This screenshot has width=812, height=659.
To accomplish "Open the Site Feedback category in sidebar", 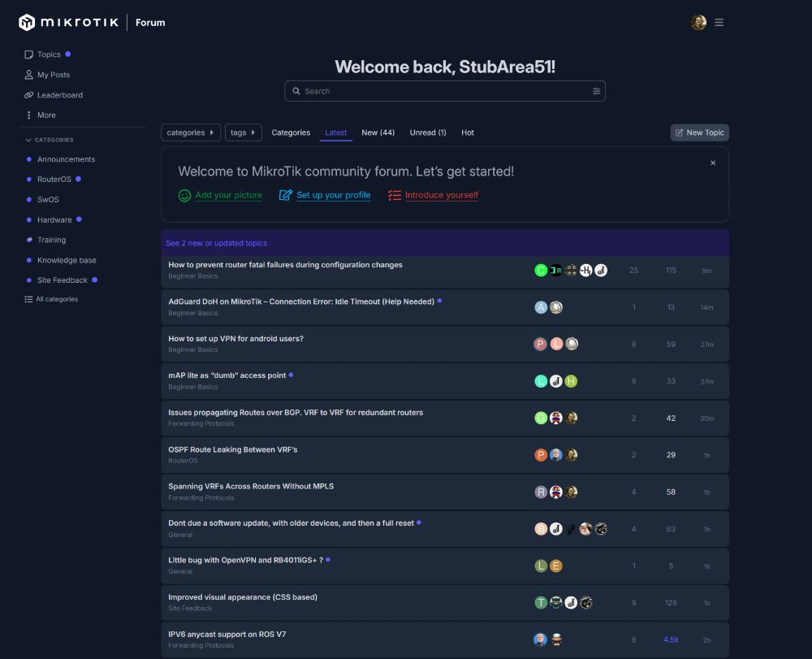I will 63,280.
